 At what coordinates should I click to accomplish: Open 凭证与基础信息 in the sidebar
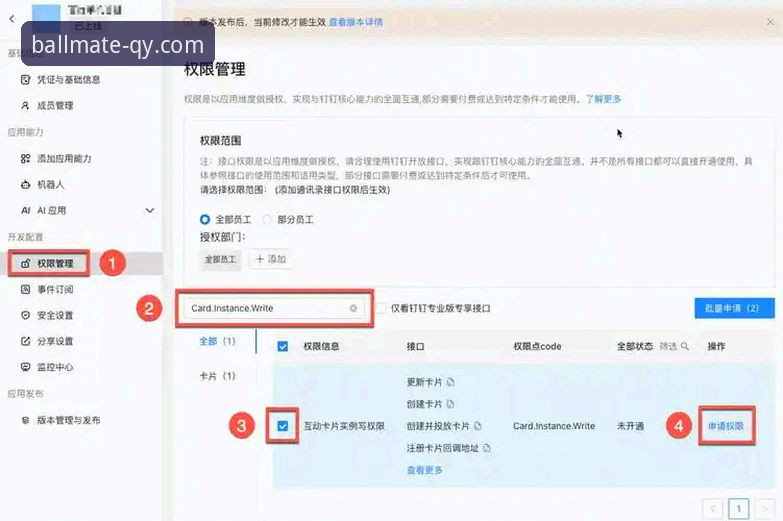60,79
